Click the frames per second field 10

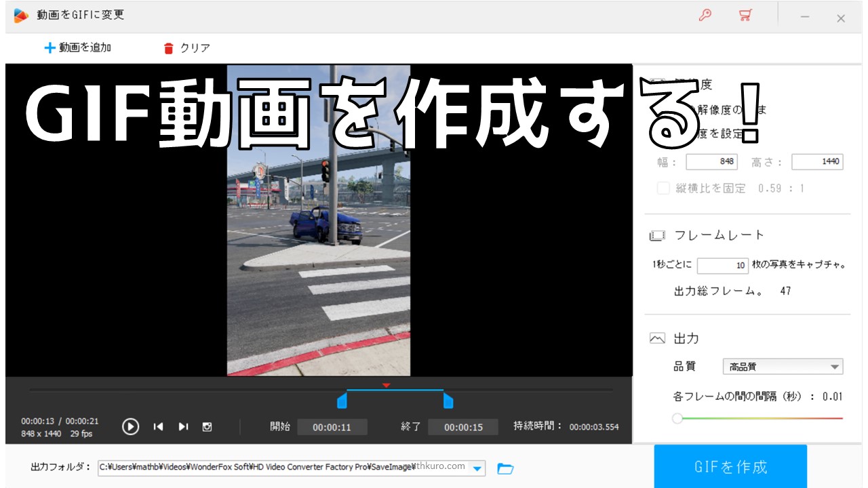click(723, 266)
